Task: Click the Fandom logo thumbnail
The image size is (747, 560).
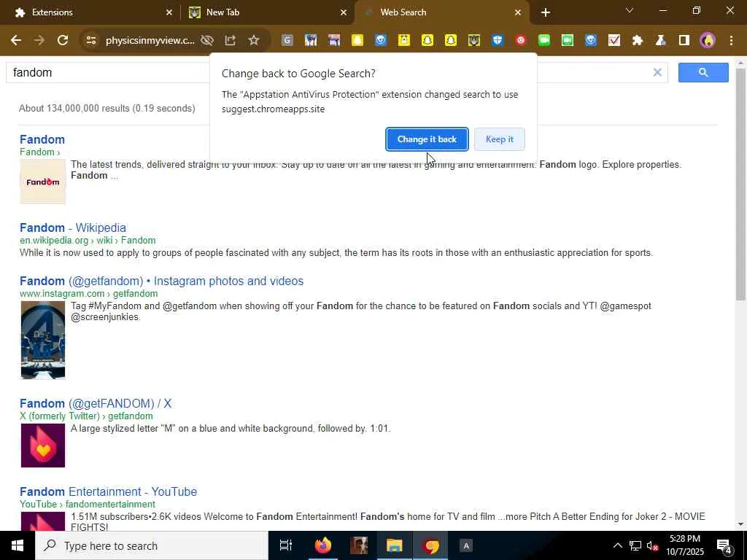Action: tap(43, 182)
